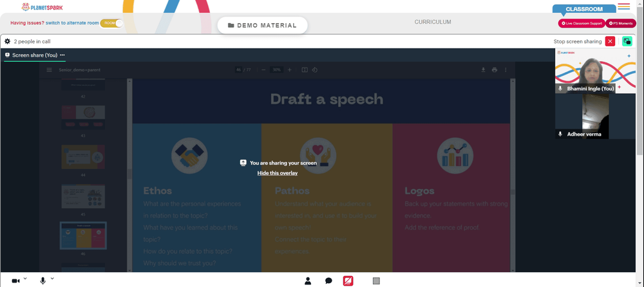Click the PlanetSpark logo

(x=42, y=7)
